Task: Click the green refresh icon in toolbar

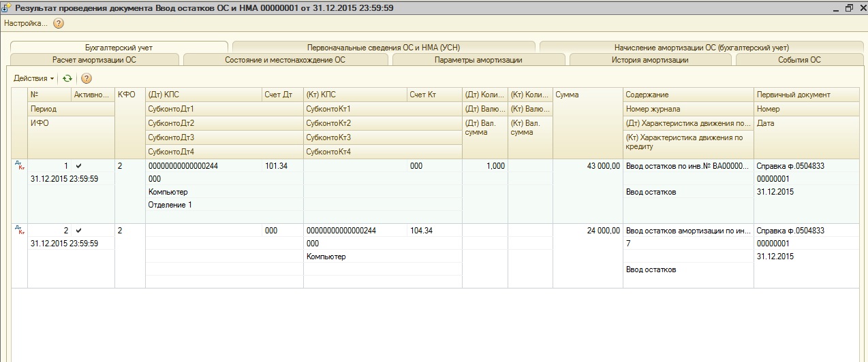Action: (67, 78)
